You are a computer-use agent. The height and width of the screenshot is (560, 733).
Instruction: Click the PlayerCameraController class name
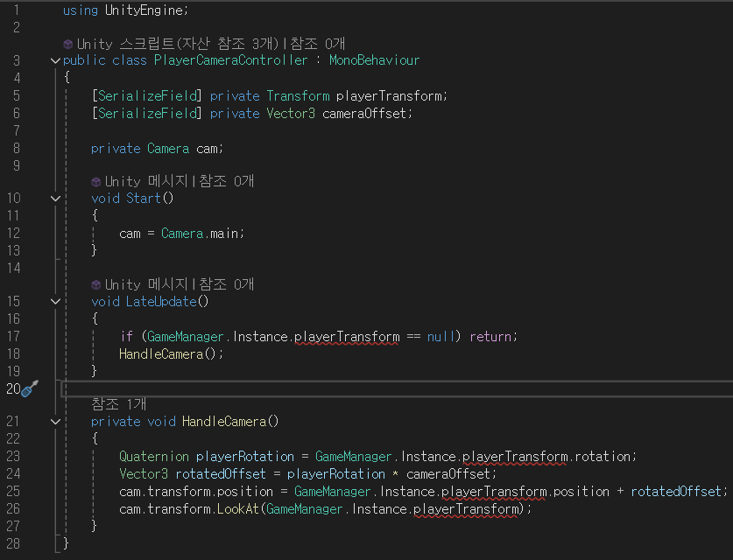tap(231, 60)
